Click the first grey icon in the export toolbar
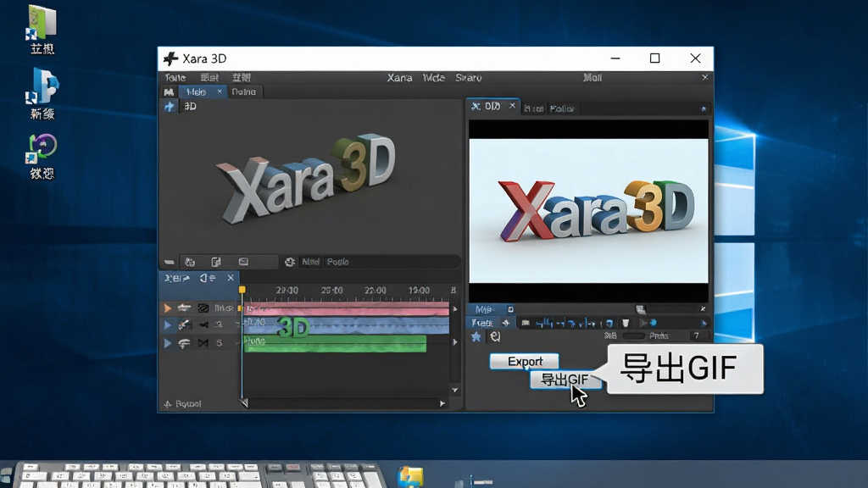Viewport: 868px width, 488px height. pos(526,323)
